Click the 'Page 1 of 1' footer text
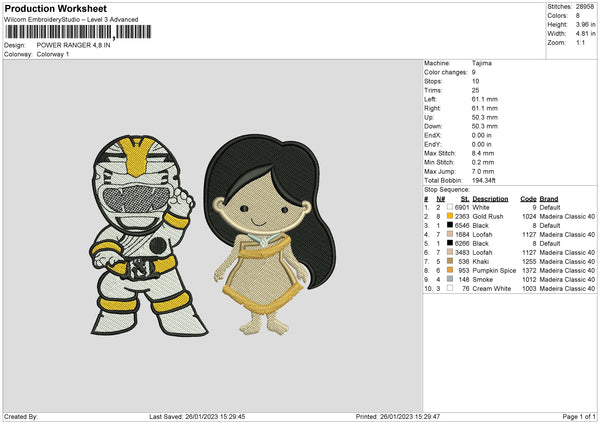Viewport: 600px width, 424px height. click(579, 416)
